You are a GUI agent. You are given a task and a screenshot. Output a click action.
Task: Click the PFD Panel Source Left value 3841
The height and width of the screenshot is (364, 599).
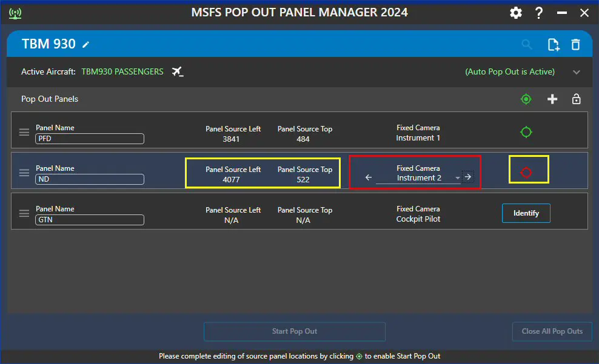pos(231,139)
